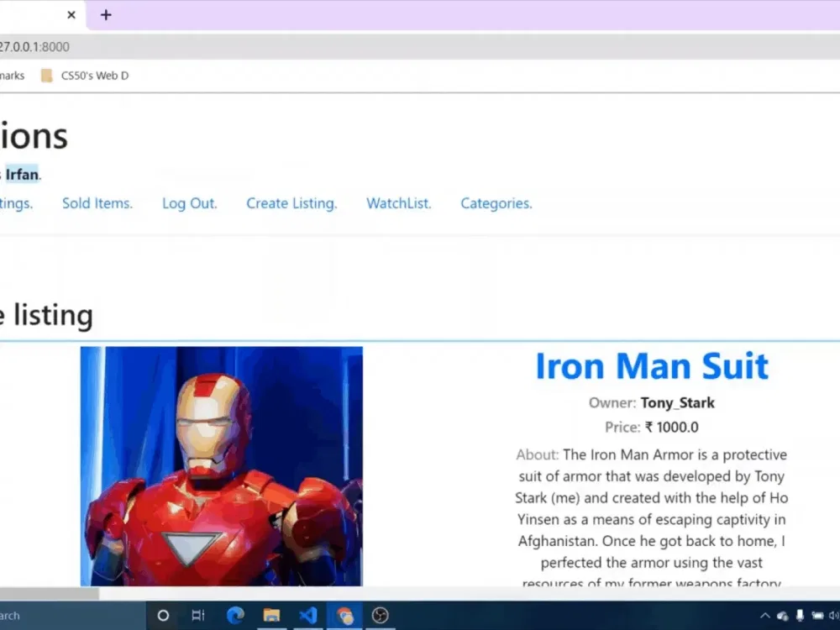
Task: Switch to Visual Studio Code on taskbar
Action: [x=308, y=616]
